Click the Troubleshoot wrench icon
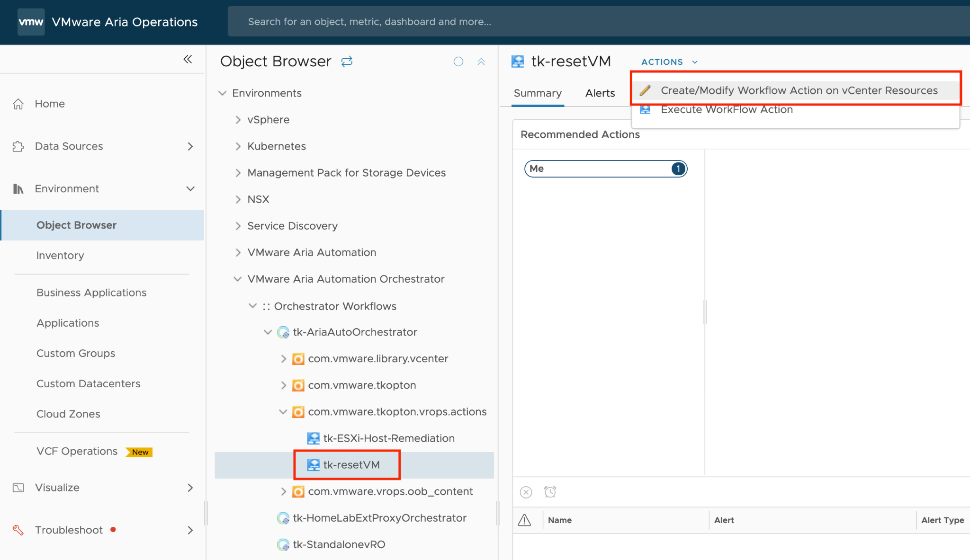The image size is (970, 560). click(x=18, y=530)
